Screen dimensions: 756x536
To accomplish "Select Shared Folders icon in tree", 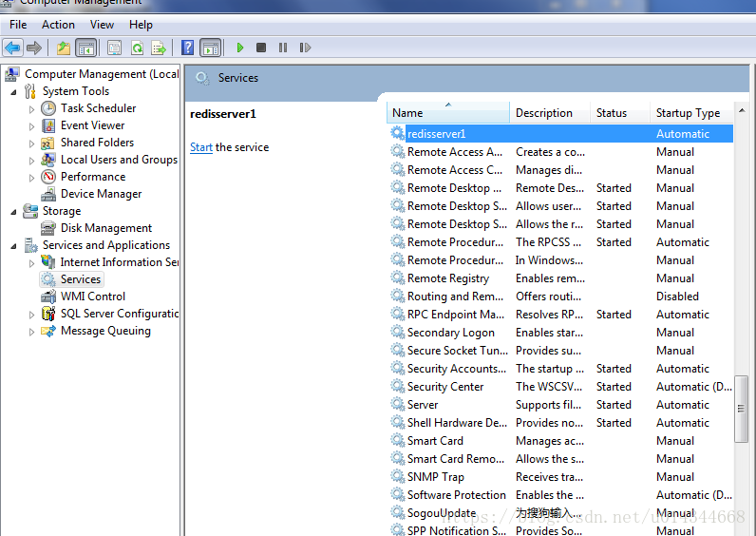I will pyautogui.click(x=48, y=143).
